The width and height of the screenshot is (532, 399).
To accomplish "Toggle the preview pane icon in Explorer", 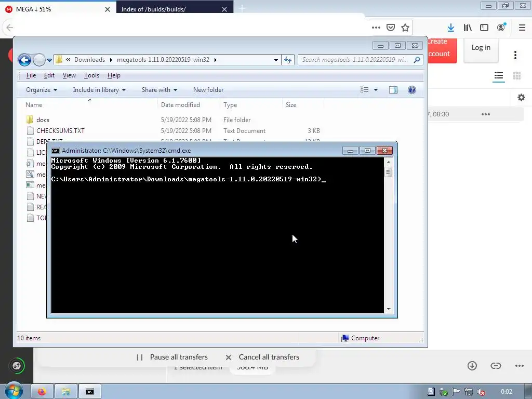I will 393,90.
